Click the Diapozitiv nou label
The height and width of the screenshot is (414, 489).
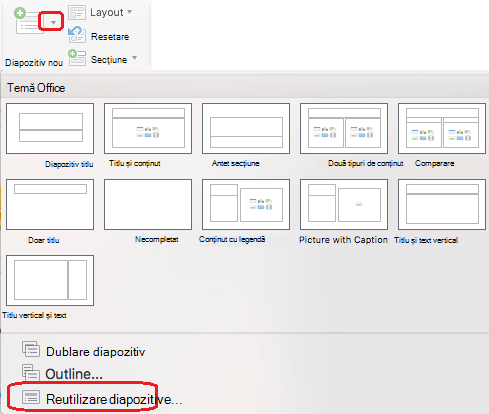34,63
